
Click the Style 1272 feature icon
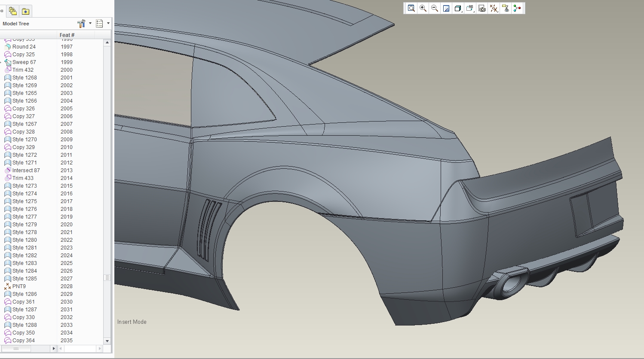(x=8, y=155)
